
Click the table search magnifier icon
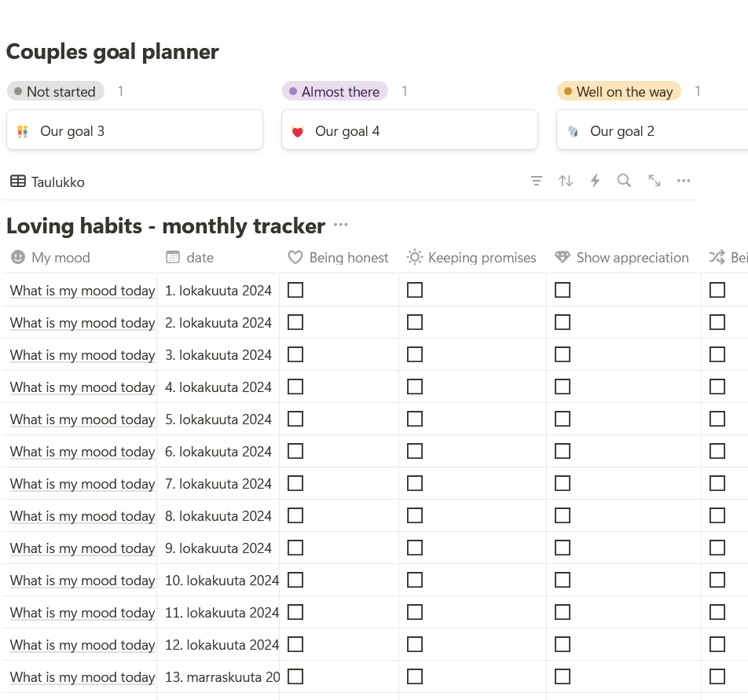(624, 181)
